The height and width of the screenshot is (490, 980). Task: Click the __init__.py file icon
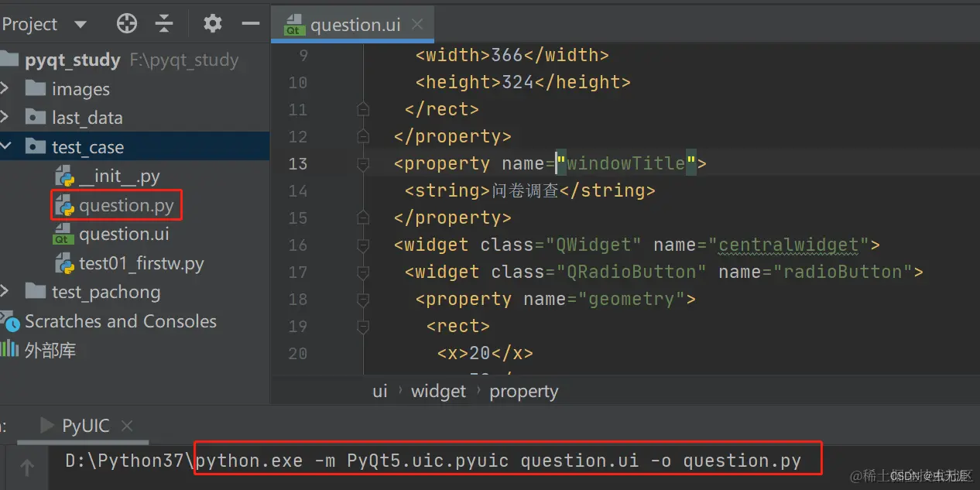pos(65,176)
